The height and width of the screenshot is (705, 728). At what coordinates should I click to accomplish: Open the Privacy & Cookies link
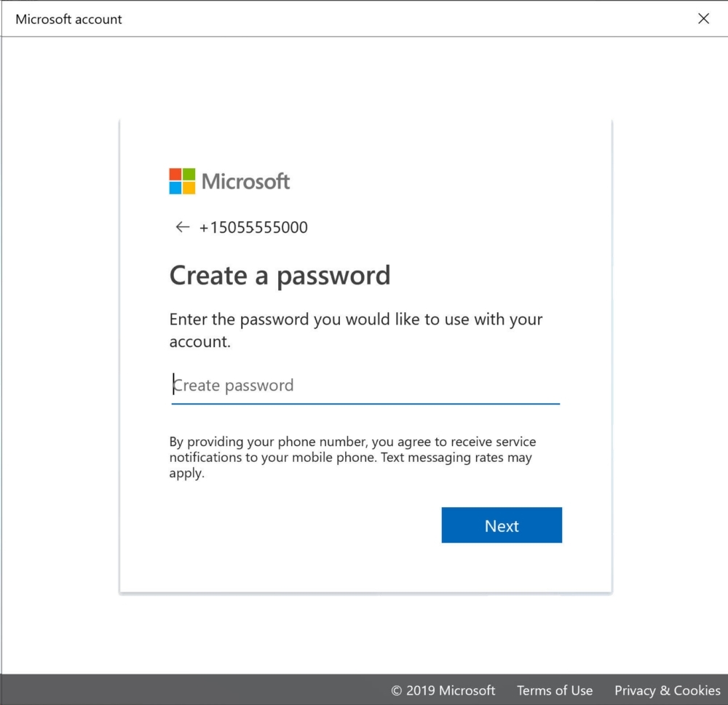point(667,690)
